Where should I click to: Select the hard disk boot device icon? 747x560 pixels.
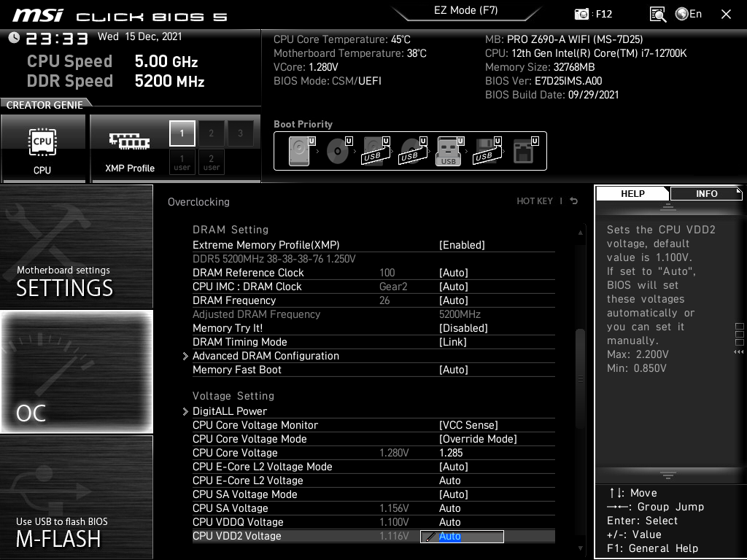click(302, 151)
